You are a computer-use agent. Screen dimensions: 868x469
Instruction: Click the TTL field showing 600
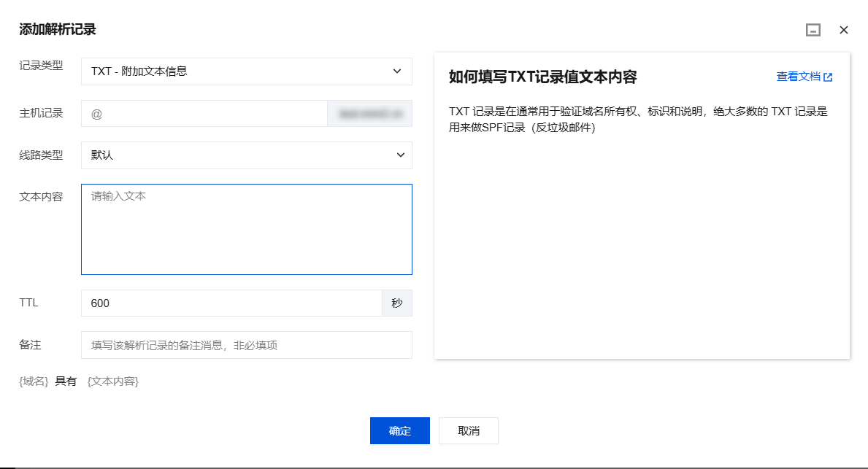coord(231,303)
